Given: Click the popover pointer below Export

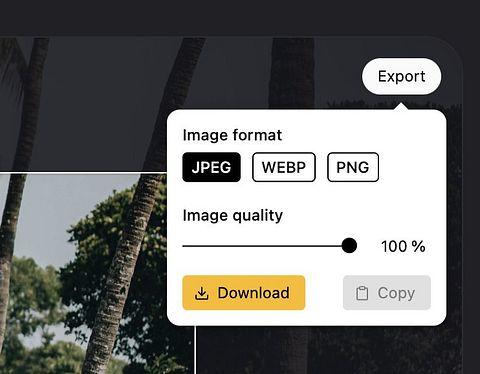Looking at the screenshot, I should [x=402, y=107].
